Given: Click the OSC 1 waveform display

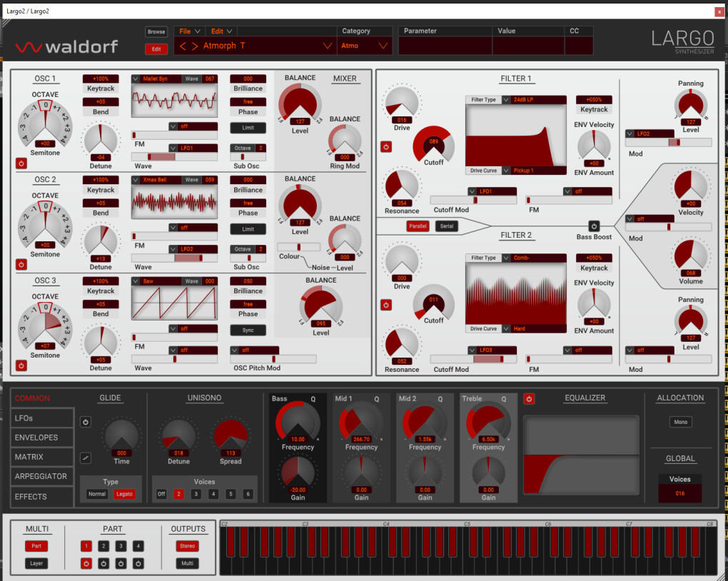Looking at the screenshot, I should coord(175,100).
